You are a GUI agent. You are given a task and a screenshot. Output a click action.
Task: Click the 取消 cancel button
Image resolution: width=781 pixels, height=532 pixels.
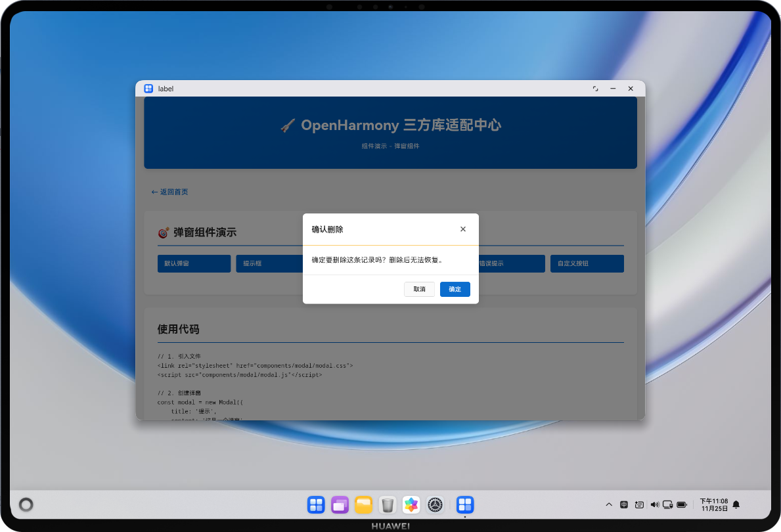click(419, 289)
